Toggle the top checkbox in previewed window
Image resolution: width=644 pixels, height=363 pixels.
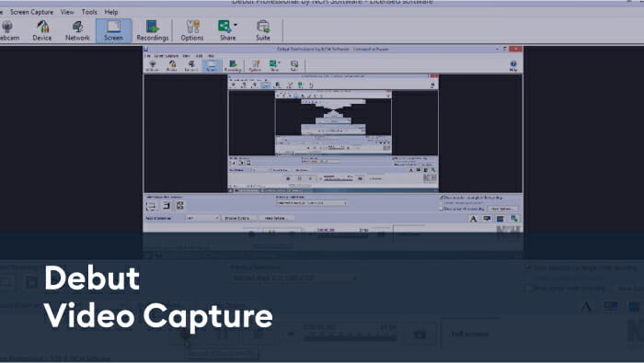tap(442, 198)
